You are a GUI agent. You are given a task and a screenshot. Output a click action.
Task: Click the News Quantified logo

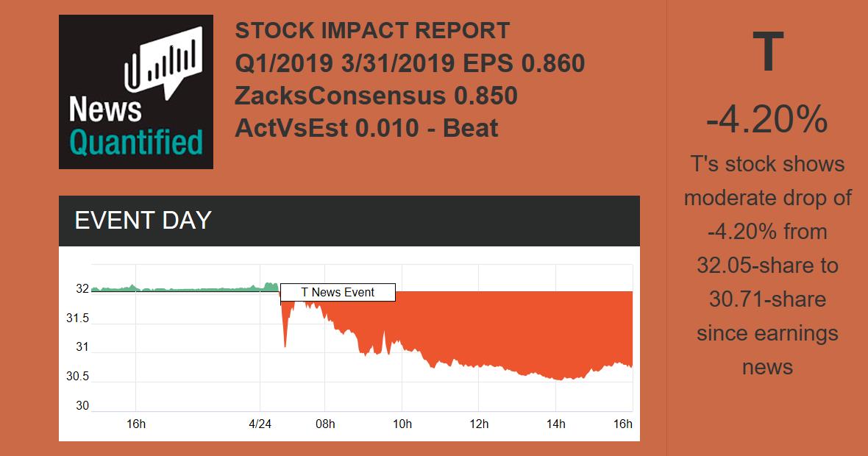(135, 92)
